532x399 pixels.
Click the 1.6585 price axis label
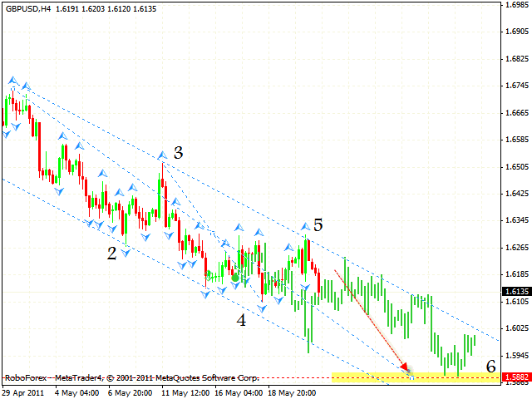coord(517,140)
